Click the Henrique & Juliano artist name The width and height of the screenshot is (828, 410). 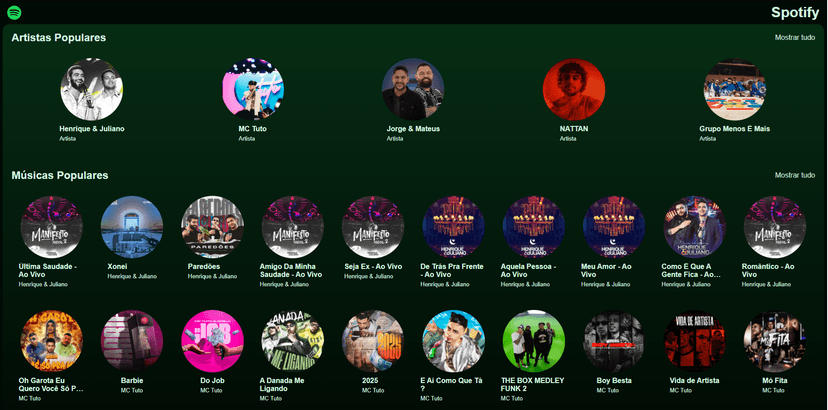pyautogui.click(x=92, y=129)
